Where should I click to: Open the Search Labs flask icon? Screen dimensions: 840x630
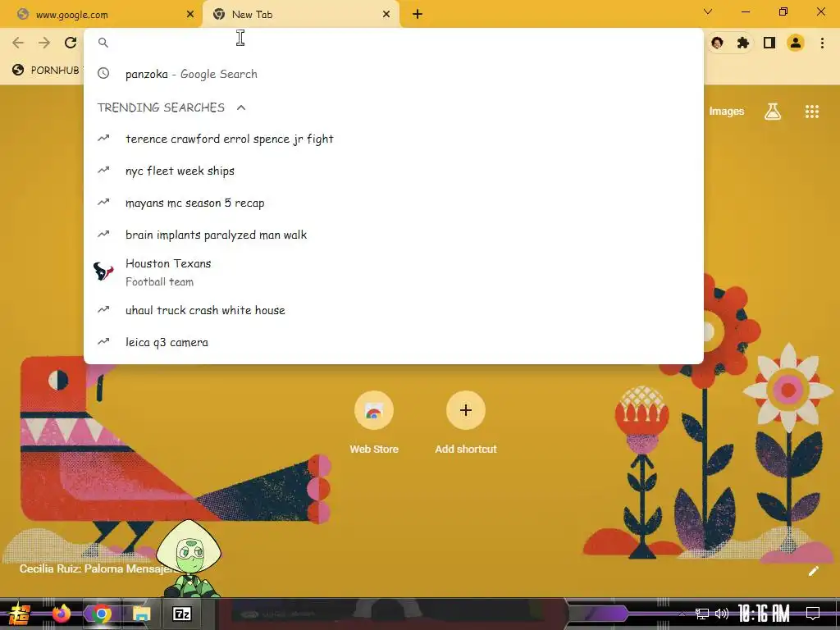(x=773, y=112)
